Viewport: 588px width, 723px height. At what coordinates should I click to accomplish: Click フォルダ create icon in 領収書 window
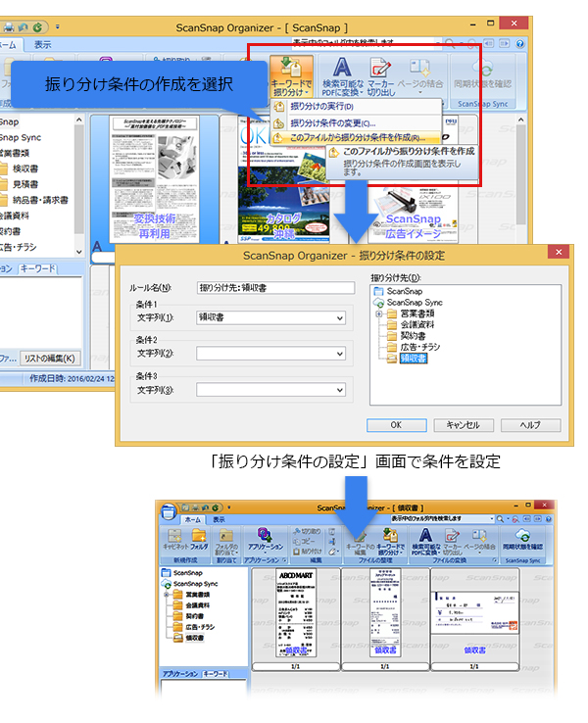[x=199, y=540]
